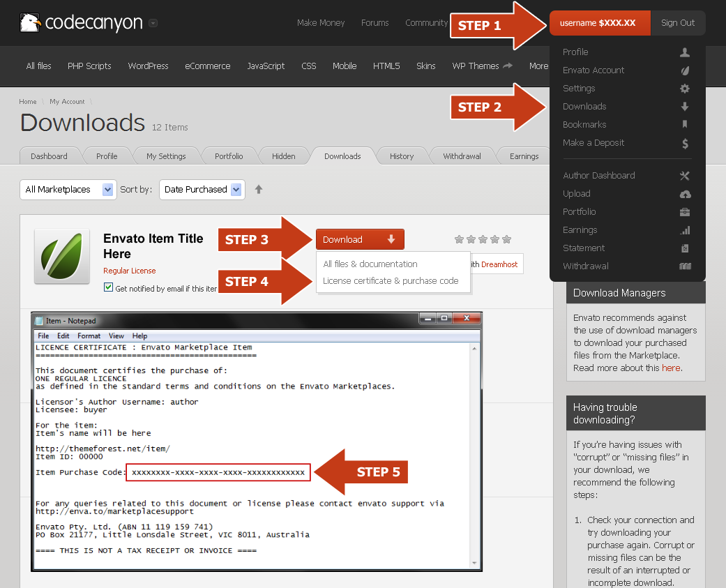Click the sort direction up arrow

click(259, 189)
